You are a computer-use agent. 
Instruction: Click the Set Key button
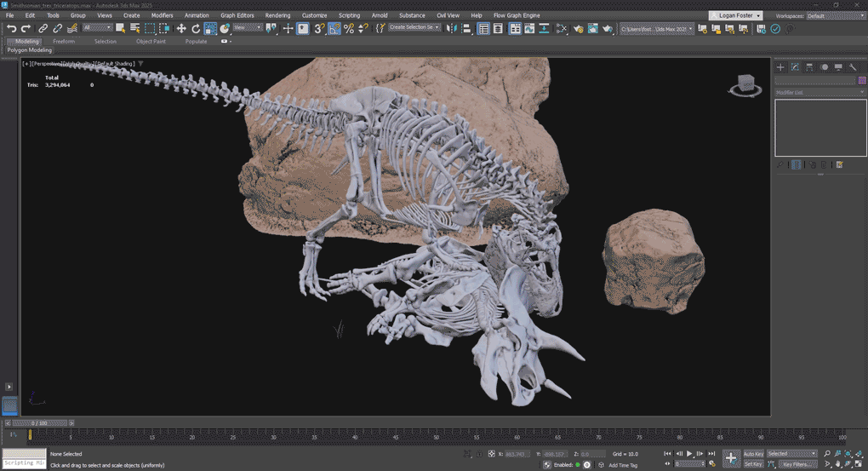click(753, 464)
